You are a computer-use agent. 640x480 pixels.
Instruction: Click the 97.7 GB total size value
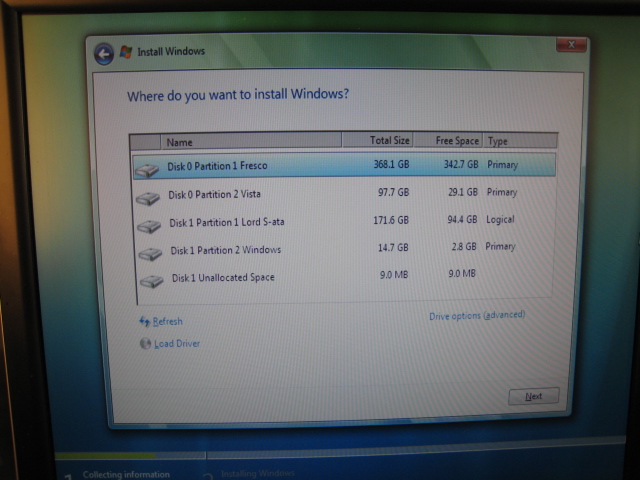[x=393, y=192]
